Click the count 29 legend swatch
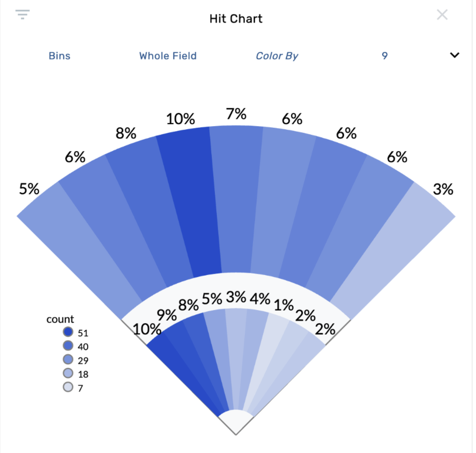The width and height of the screenshot is (476, 453). (x=68, y=359)
